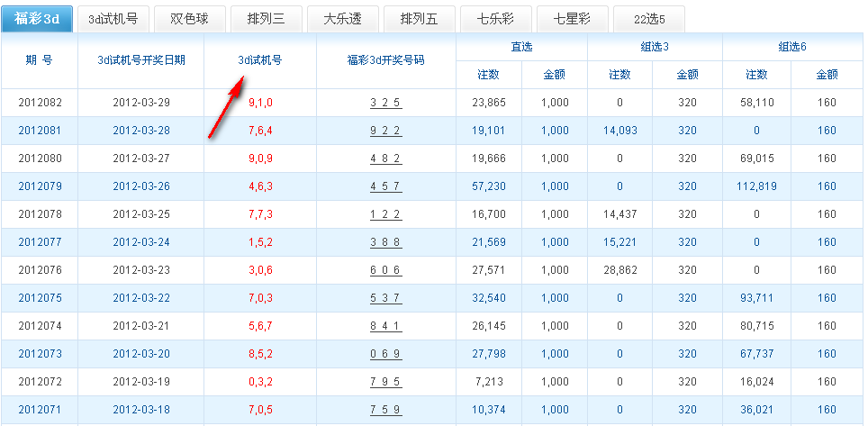Click the 3d试机号开奖日期 column header

point(141,60)
